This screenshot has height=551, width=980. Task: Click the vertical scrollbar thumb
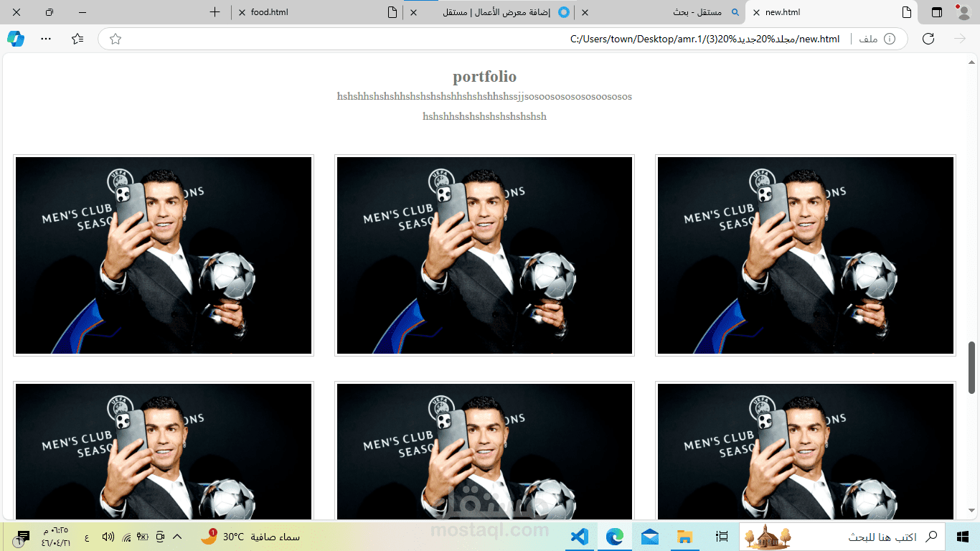click(972, 367)
